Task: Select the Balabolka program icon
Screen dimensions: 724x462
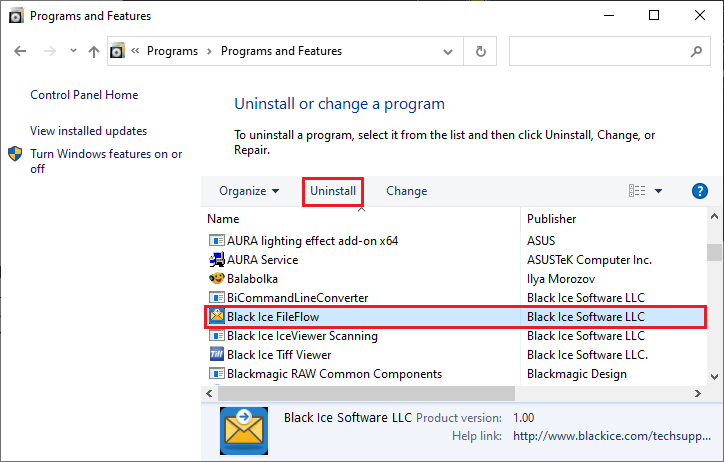Action: [x=216, y=279]
